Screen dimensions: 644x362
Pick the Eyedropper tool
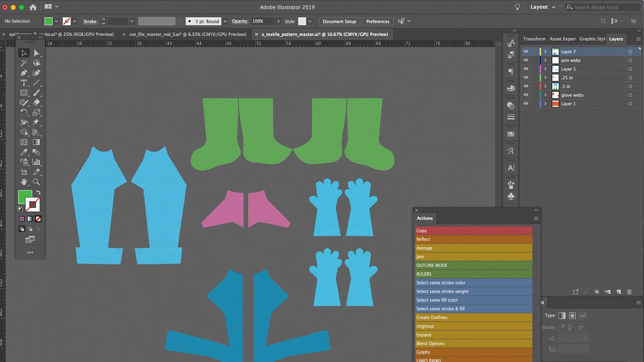(x=24, y=152)
